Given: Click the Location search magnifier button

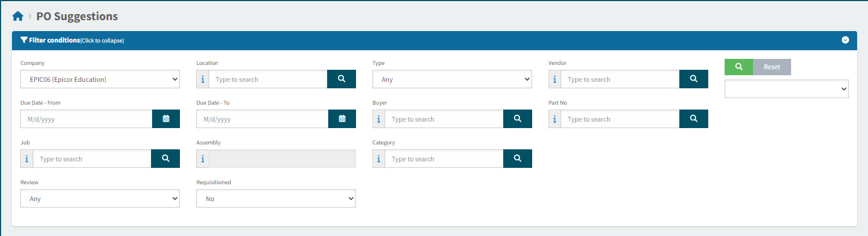Looking at the screenshot, I should pos(341,79).
